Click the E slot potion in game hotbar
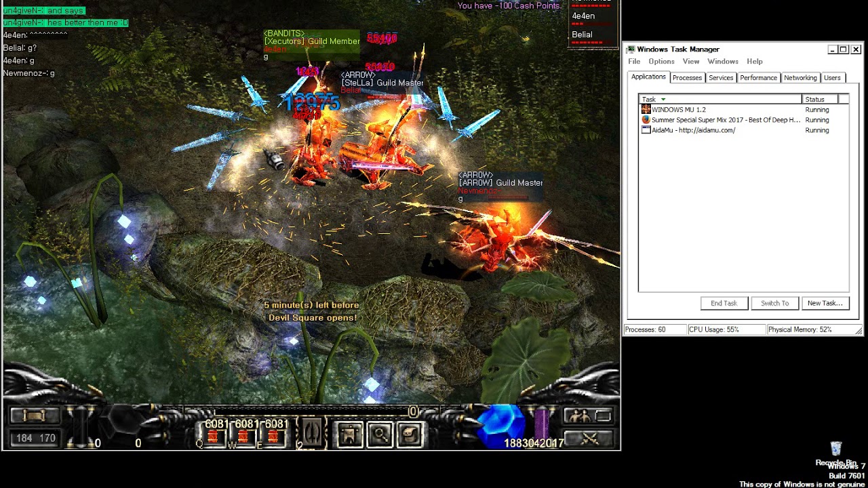 pos(273,437)
